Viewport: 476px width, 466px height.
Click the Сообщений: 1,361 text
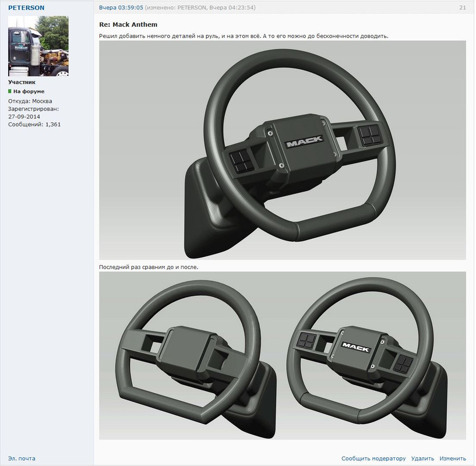(x=34, y=124)
